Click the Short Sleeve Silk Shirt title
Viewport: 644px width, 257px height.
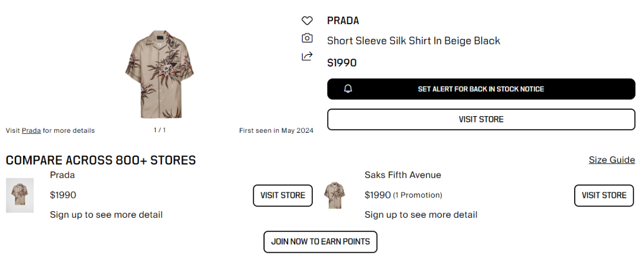[413, 41]
